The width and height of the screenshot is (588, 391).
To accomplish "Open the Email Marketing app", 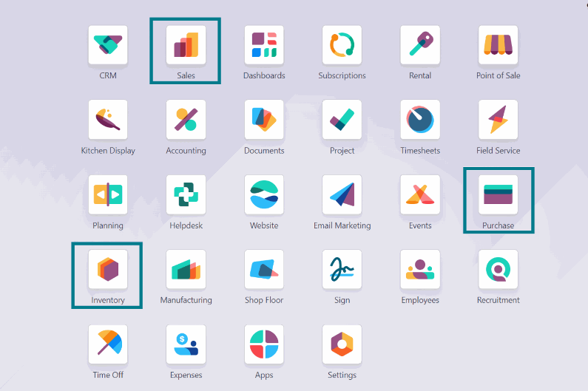I will 342,194.
